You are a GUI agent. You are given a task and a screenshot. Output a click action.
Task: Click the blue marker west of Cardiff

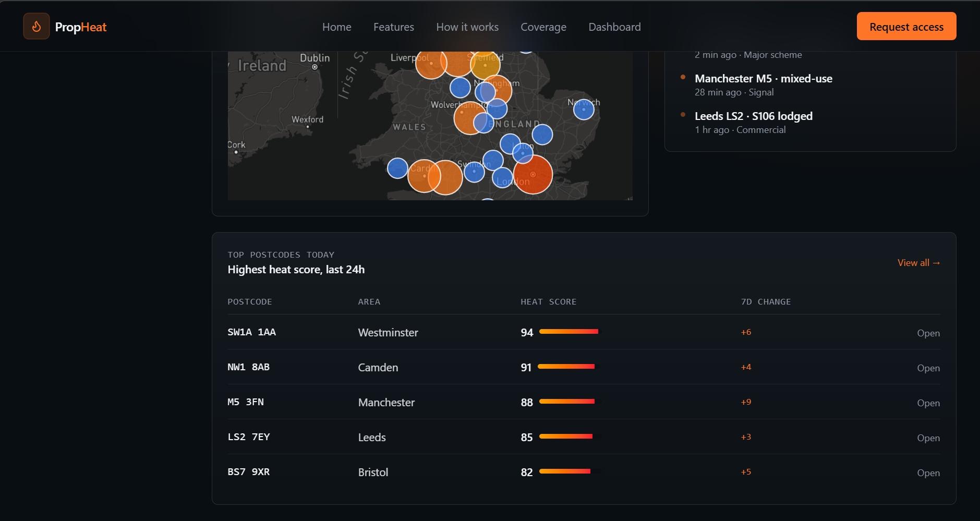click(397, 168)
